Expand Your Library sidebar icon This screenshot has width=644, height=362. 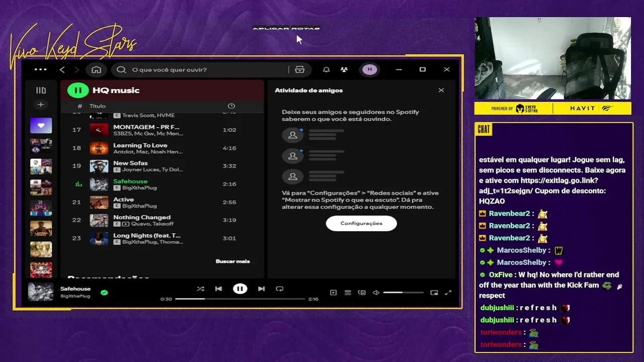coord(41,90)
